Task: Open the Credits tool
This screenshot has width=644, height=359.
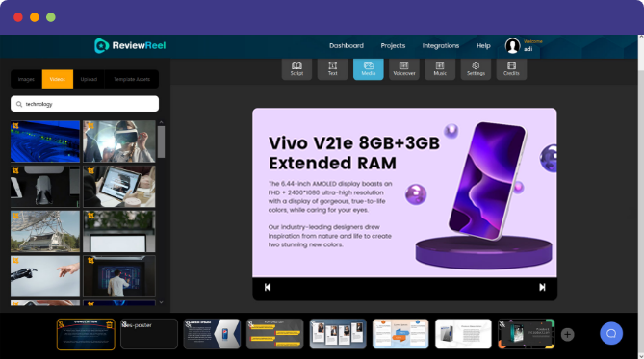Action: point(511,68)
